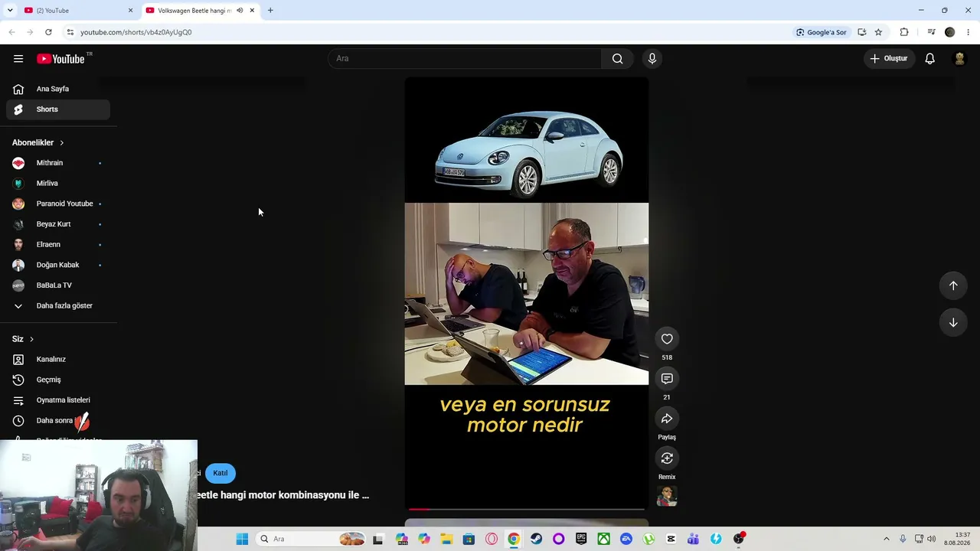Image resolution: width=980 pixels, height=551 pixels.
Task: Share the Short with the Paylaş arrow
Action: 667,419
